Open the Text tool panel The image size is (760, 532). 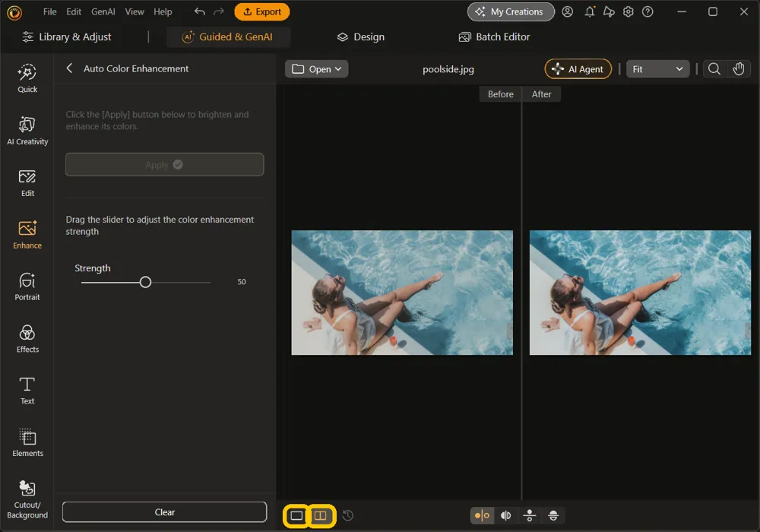click(27, 391)
